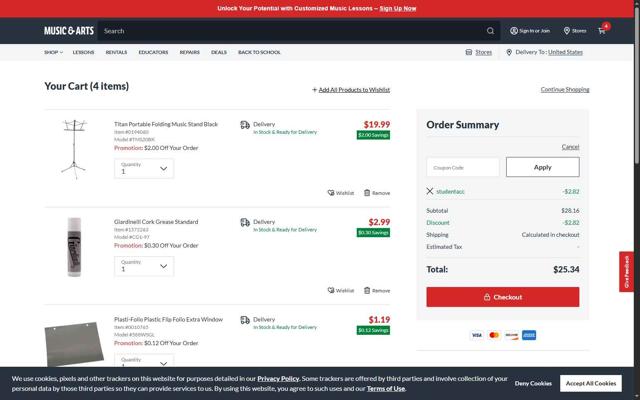
Task: Open Plasti-Folio Plastic Flip Folio title
Action: click(168, 319)
